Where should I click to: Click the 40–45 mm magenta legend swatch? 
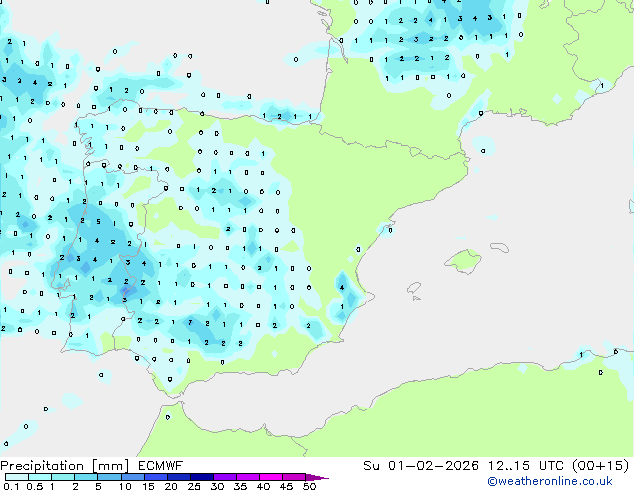click(271, 477)
